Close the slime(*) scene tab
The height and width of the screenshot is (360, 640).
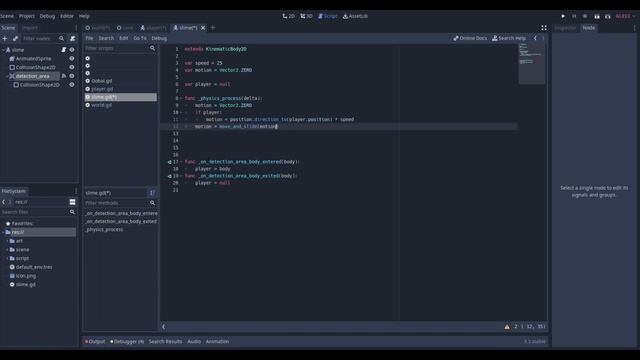[203, 28]
